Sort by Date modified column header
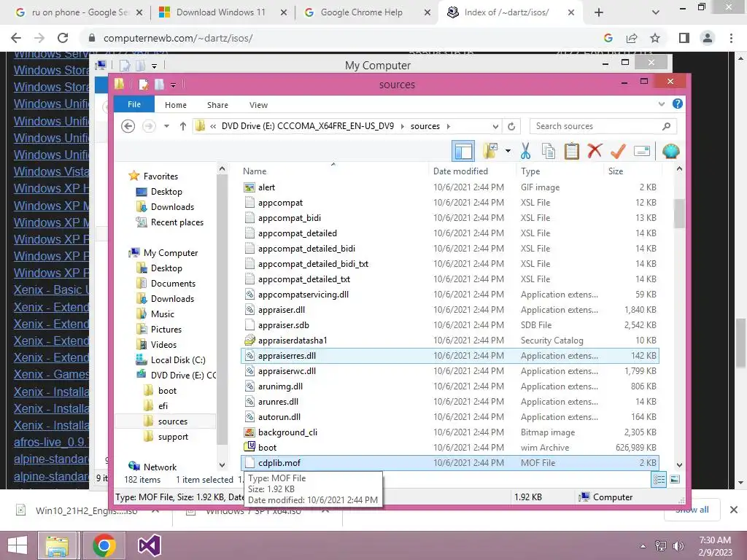The image size is (747, 560). tap(460, 171)
